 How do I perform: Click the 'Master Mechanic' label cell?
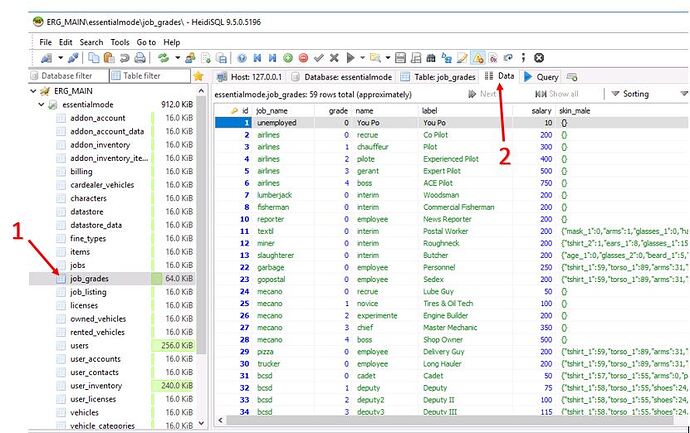pos(466,327)
